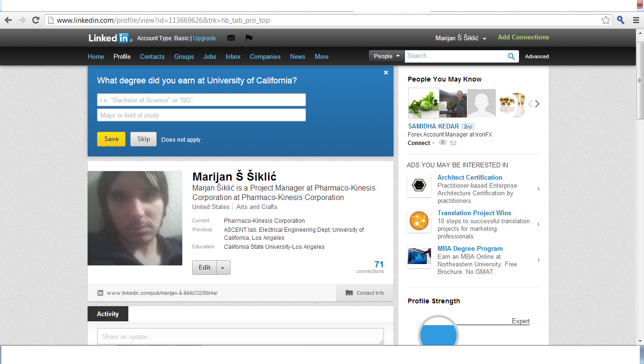Viewport: 644px width, 364px height.
Task: Open the Inbox menu item
Action: (233, 56)
